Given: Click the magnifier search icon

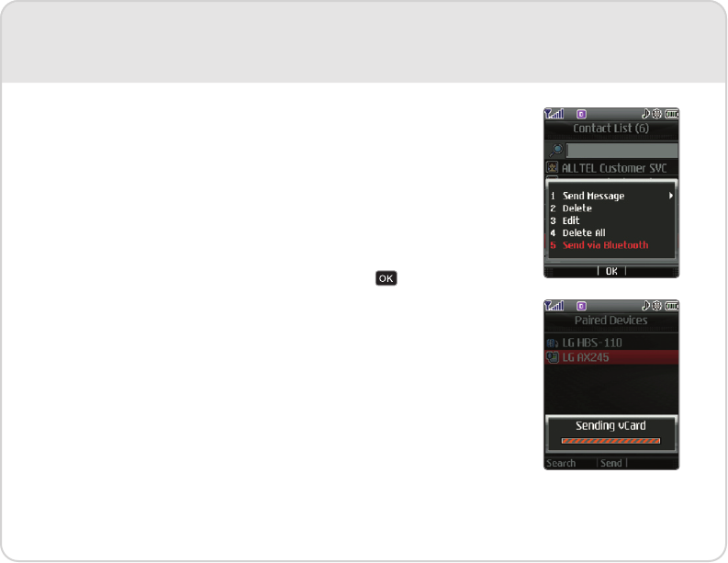Looking at the screenshot, I should click(555, 150).
